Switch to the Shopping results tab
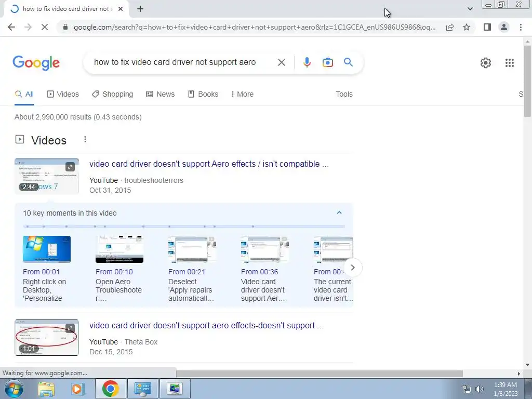This screenshot has height=399, width=532. point(113,95)
